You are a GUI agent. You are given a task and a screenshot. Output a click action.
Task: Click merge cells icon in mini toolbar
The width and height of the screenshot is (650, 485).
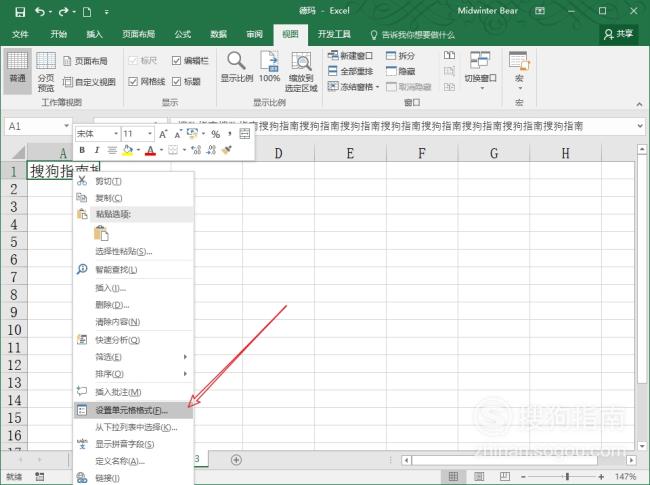pos(245,134)
